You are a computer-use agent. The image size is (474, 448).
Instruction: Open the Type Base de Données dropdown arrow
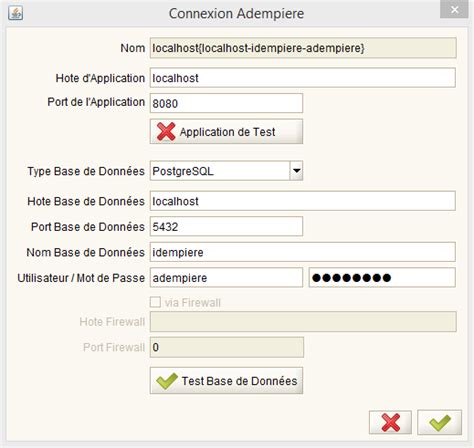coord(296,171)
